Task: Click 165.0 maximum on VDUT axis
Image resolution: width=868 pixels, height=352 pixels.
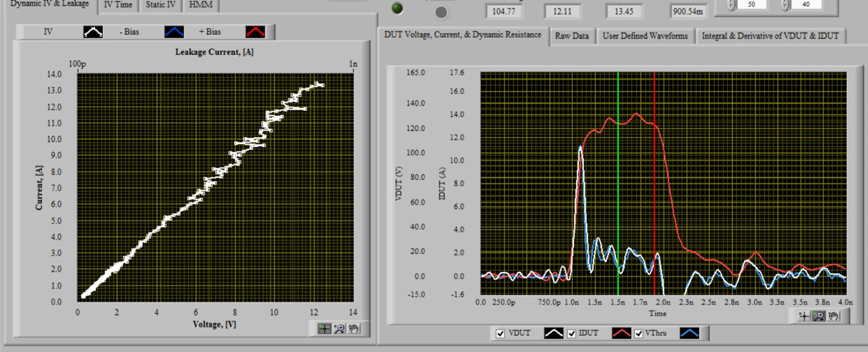Action: point(415,73)
